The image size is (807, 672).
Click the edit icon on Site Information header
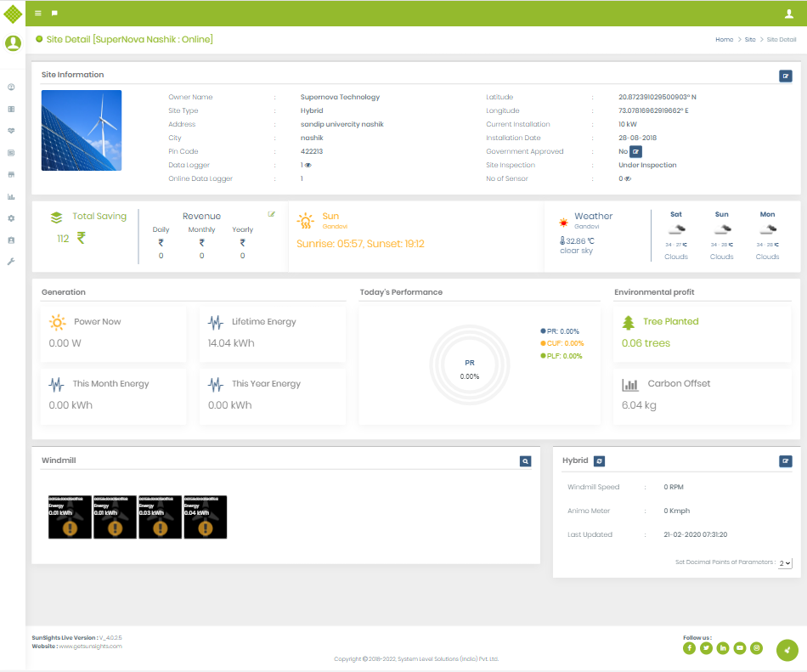coord(786,76)
